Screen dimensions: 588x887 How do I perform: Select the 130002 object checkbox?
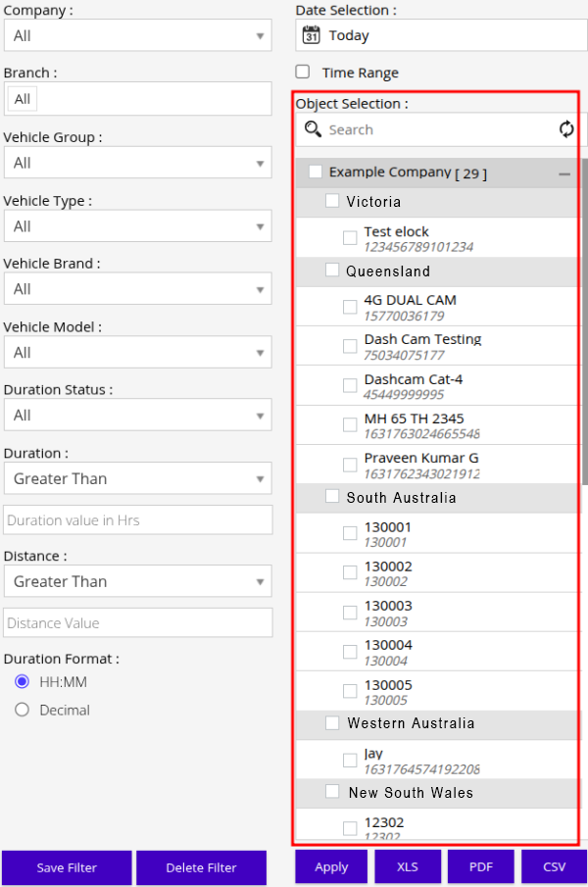click(x=350, y=572)
